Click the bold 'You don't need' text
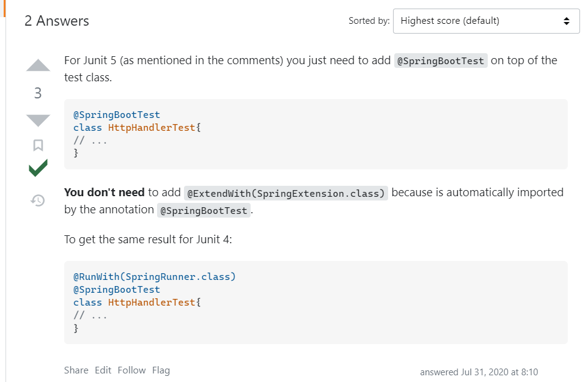This screenshot has height=382, width=588. pyautogui.click(x=104, y=193)
